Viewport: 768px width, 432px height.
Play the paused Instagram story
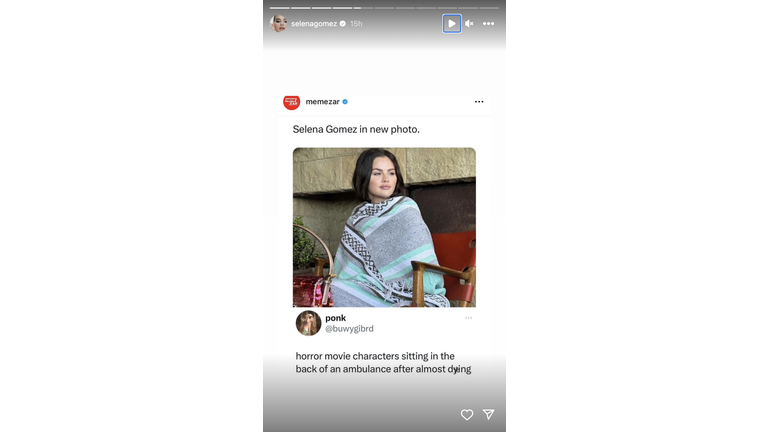[x=452, y=24]
